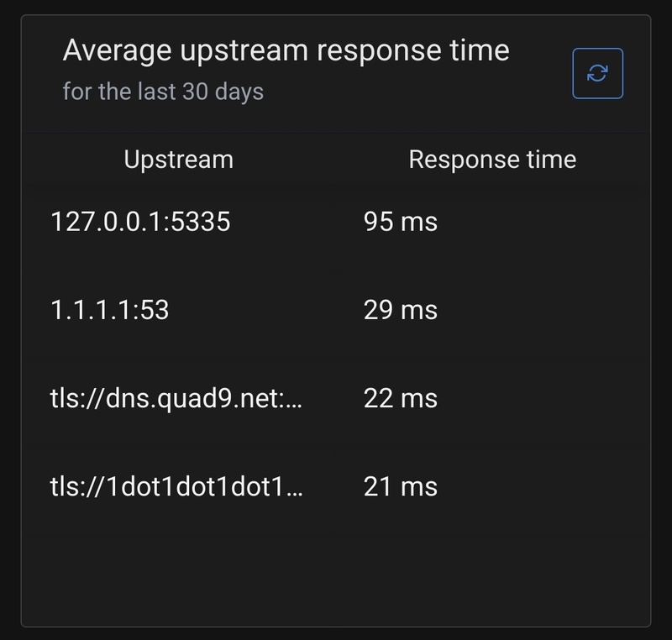The height and width of the screenshot is (640, 672).
Task: Select the 1.1.1.1:53 upstream entry
Action: (110, 310)
